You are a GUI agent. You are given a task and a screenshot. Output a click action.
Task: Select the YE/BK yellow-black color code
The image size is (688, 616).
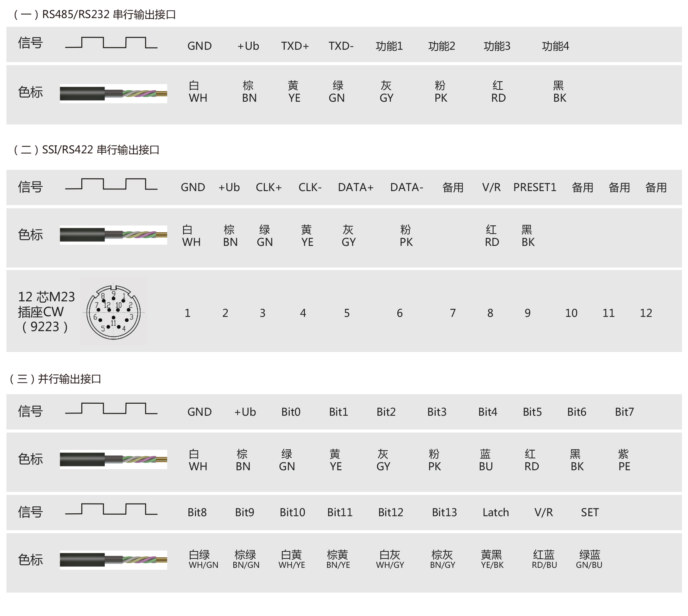[x=492, y=559]
